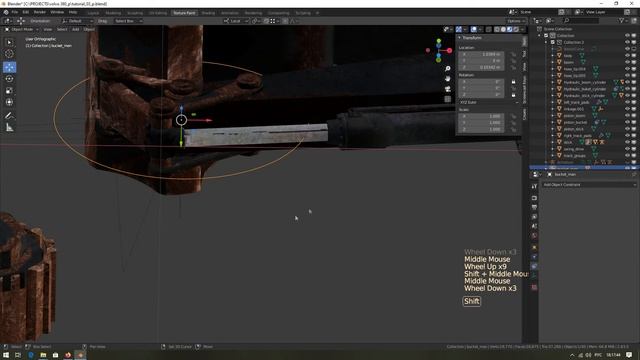Open the Select Box drag dropdown
640x360 pixels.
coord(128,21)
